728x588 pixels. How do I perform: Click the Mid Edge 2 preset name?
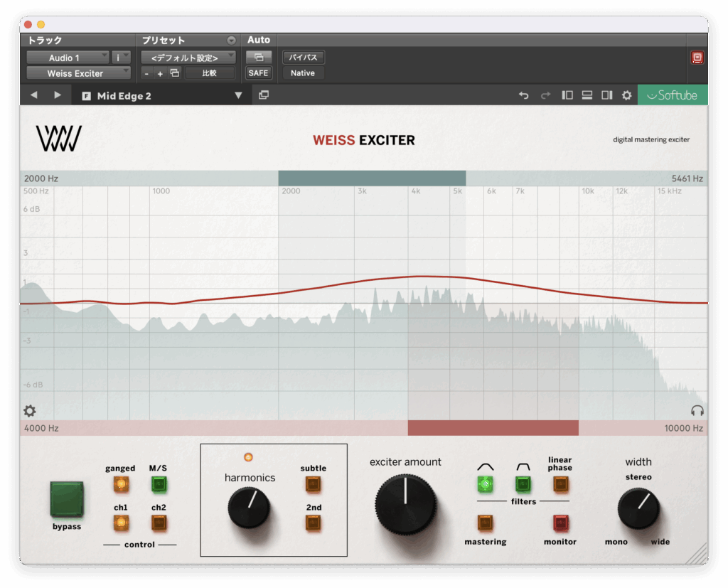pyautogui.click(x=124, y=96)
